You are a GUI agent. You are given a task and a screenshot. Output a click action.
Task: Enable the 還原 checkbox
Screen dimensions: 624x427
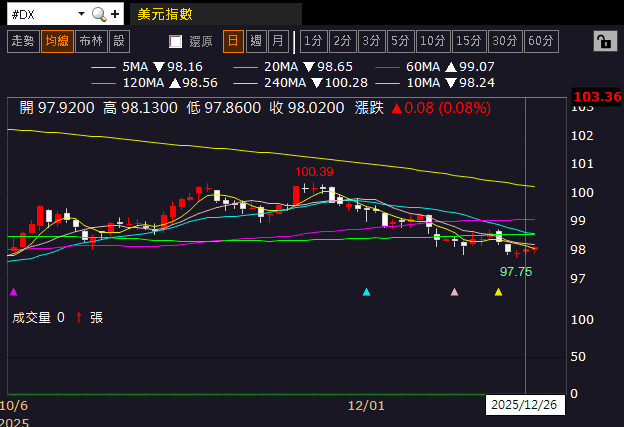(176, 41)
